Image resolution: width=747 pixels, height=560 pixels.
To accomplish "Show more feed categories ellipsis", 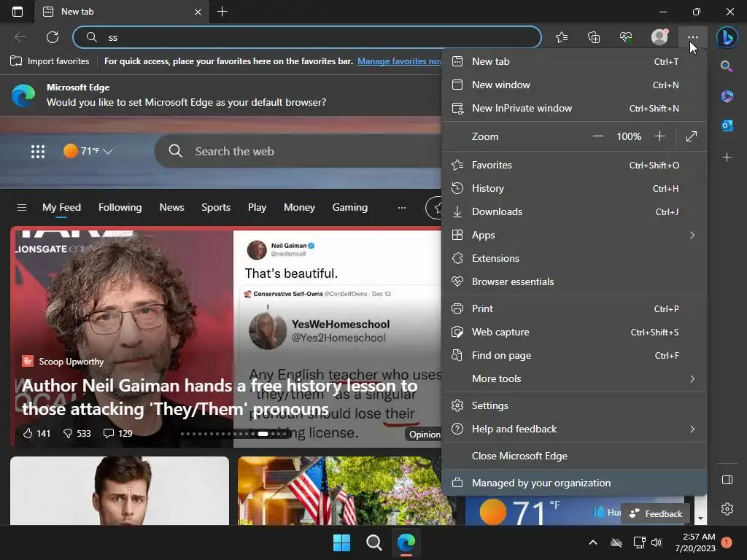I will tap(402, 208).
